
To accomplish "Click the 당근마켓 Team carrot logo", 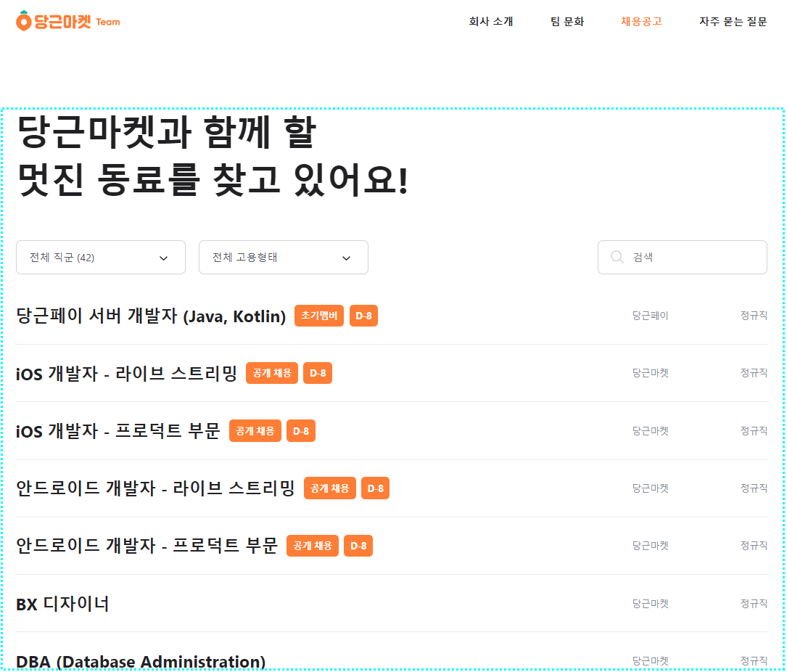I will click(x=68, y=21).
